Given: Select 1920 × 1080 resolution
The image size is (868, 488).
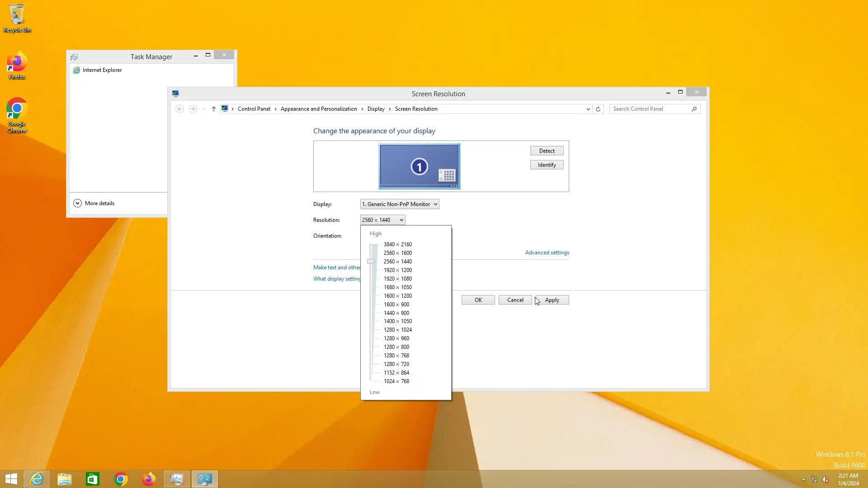Looking at the screenshot, I should (397, 279).
